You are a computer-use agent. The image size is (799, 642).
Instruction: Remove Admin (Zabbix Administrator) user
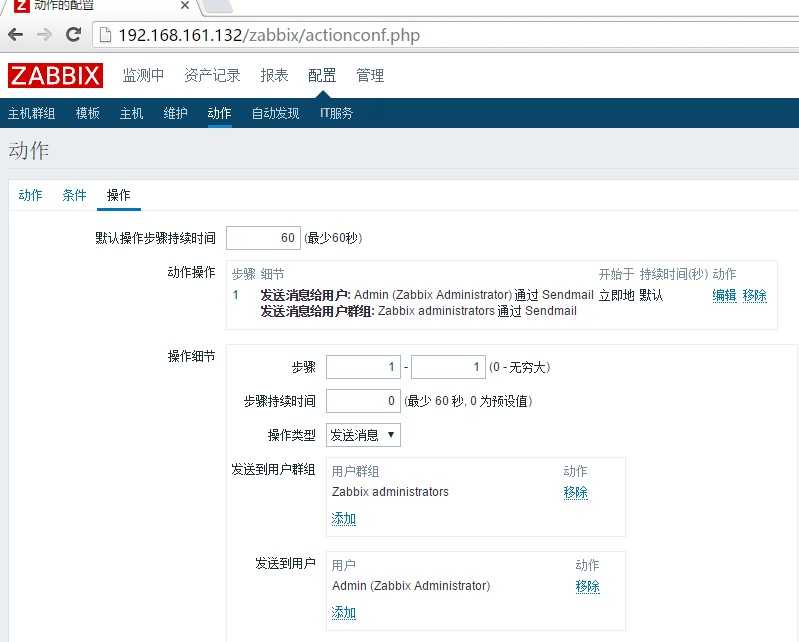588,586
